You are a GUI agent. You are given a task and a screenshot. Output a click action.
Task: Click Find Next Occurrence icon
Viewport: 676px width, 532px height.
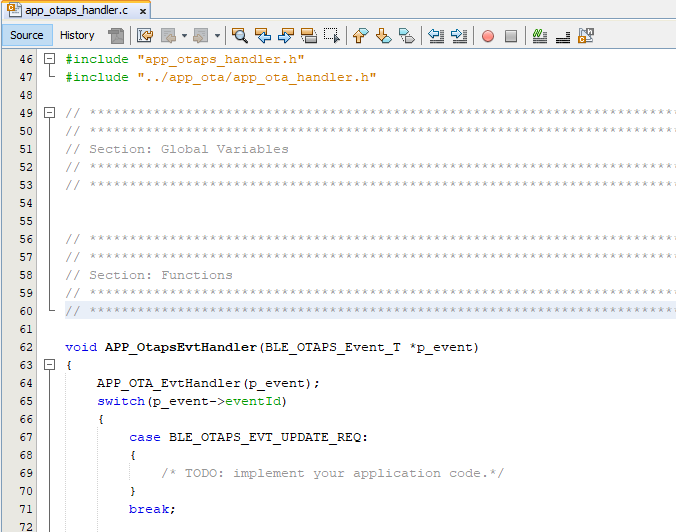point(285,35)
